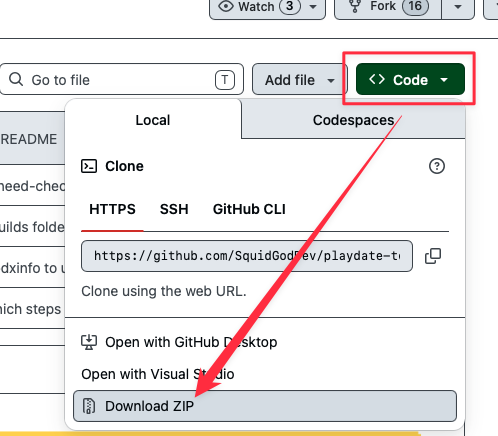The image size is (498, 436).
Task: Click the watch count badge 3
Action: [290, 6]
